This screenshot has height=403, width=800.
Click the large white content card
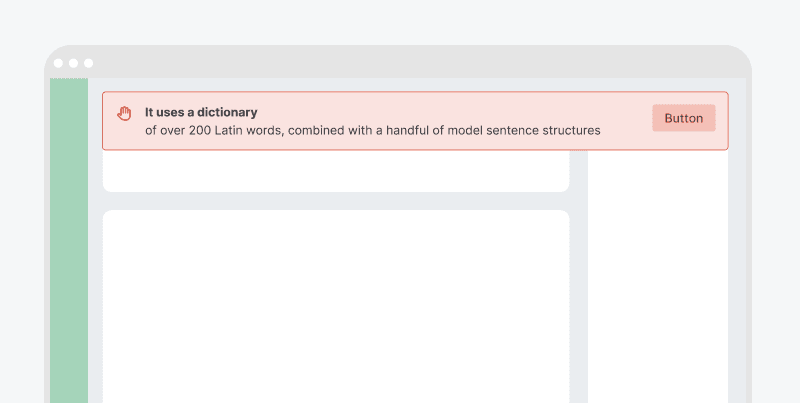(x=336, y=305)
